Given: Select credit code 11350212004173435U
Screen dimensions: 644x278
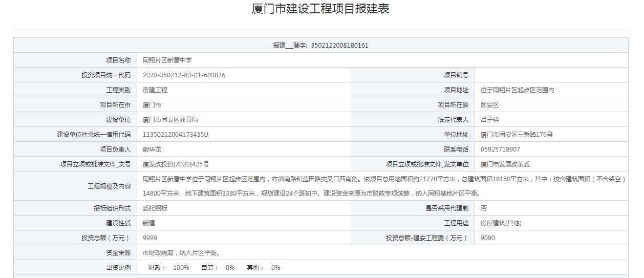Looking at the screenshot, I should (x=176, y=135).
